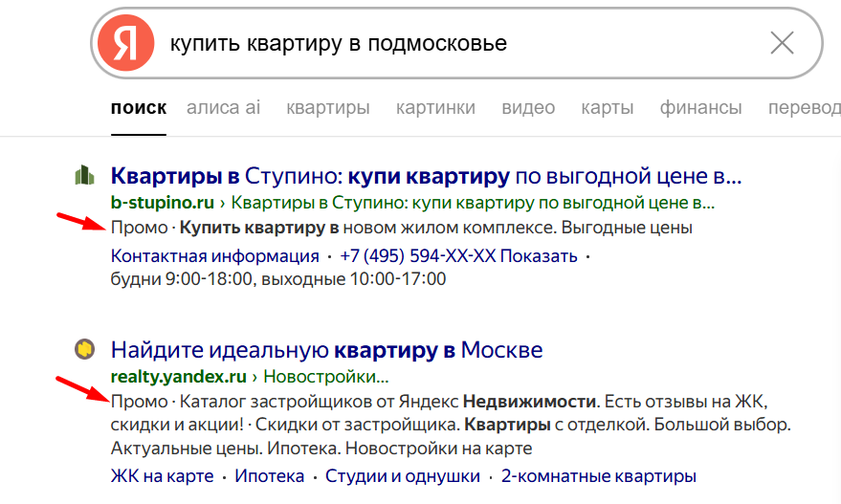
Task: Click the Промо snippet Купить квартиру в новом
Action: 401,228
